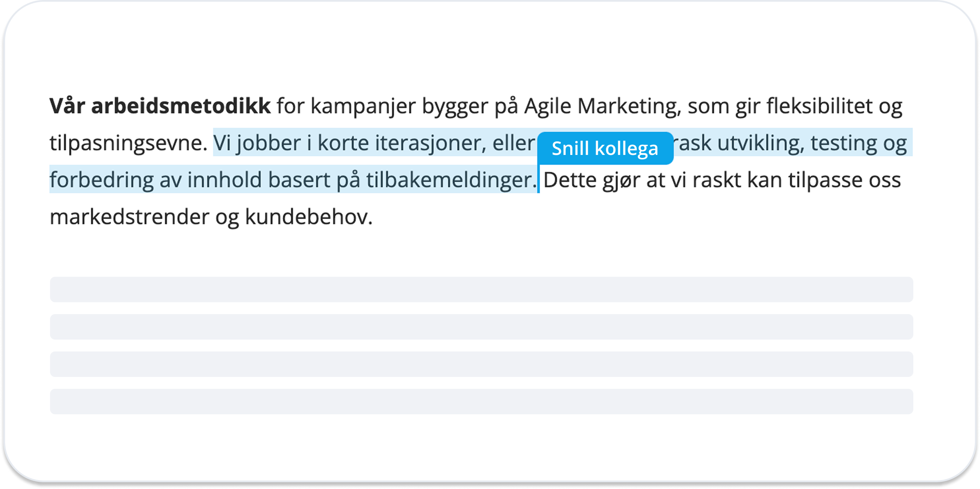Click the third grey placeholder bar

tap(482, 364)
